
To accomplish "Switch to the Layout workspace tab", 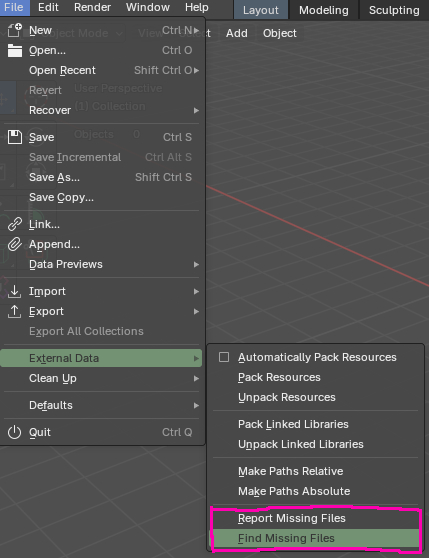I will coord(261,10).
